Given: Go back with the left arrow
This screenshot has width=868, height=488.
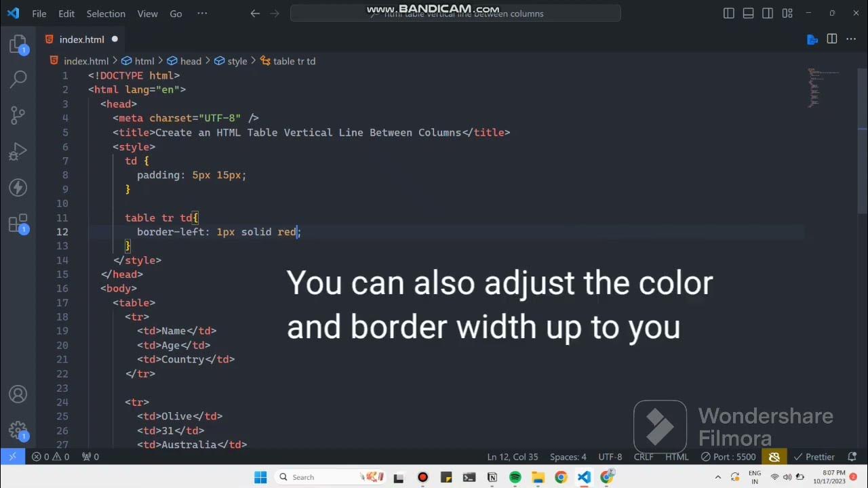Looking at the screenshot, I should click(255, 13).
